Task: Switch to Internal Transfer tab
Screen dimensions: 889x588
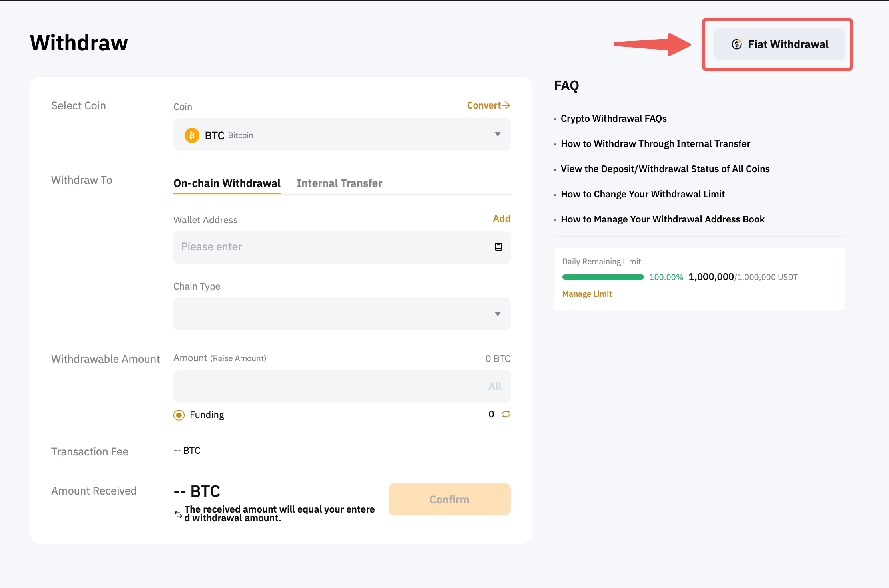Action: point(339,183)
